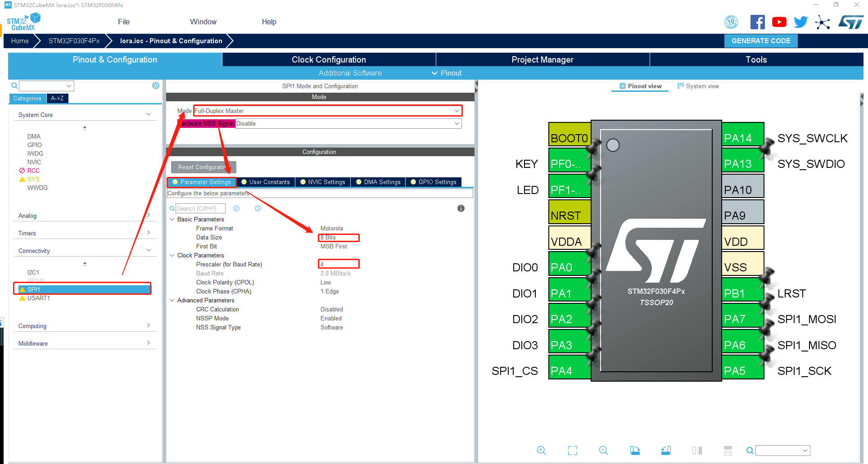Click the 10th anniversary badge icon
The image size is (868, 464).
pyautogui.click(x=731, y=22)
